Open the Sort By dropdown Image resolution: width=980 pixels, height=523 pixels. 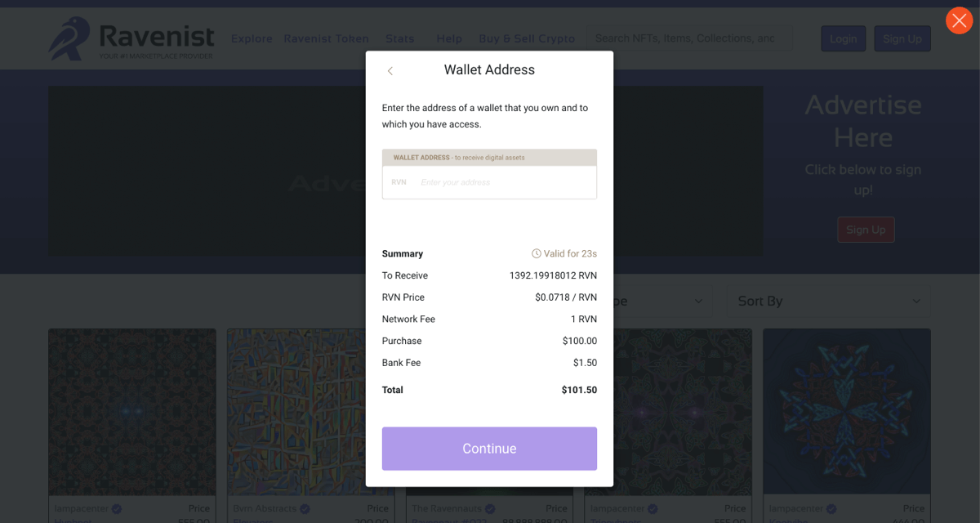tap(828, 301)
